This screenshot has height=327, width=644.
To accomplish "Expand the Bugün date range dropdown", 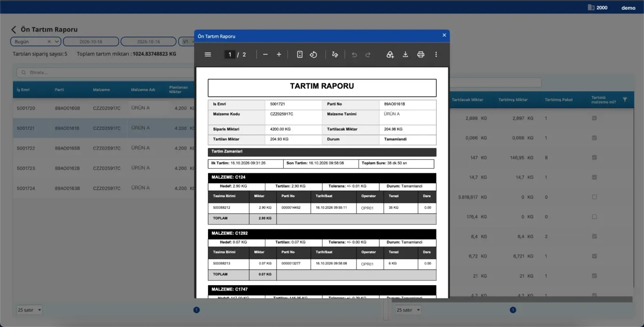I will [57, 41].
